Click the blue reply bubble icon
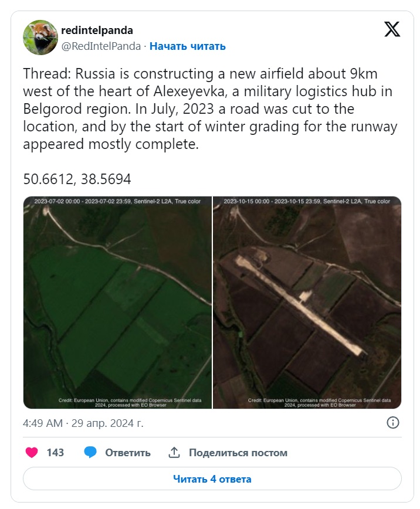Viewport: 420px width, 509px height. click(x=90, y=452)
